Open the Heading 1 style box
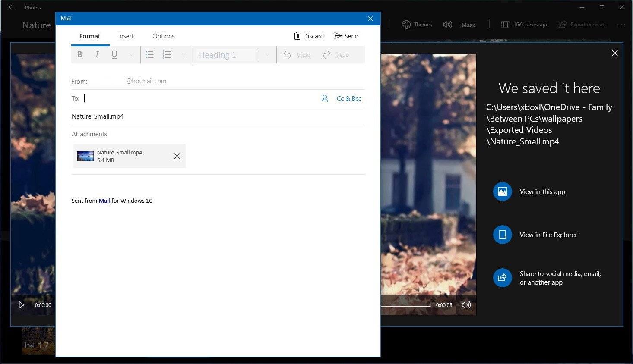 pos(226,55)
